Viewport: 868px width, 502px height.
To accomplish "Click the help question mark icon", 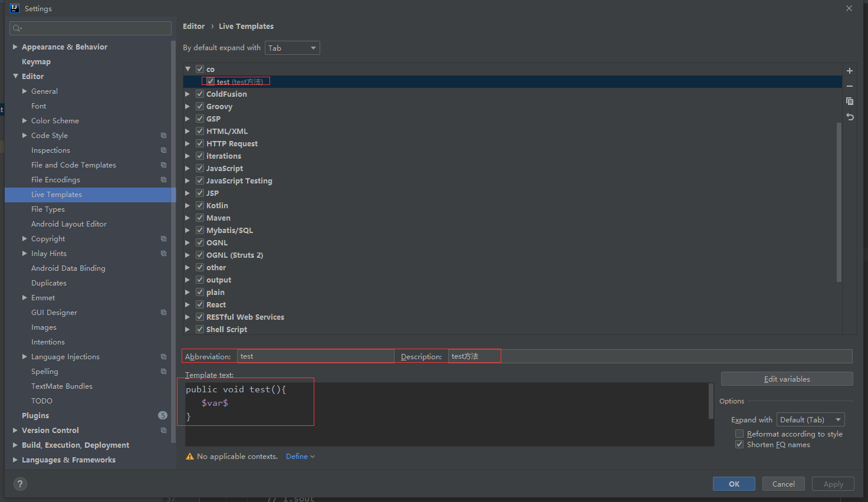I will (x=20, y=484).
